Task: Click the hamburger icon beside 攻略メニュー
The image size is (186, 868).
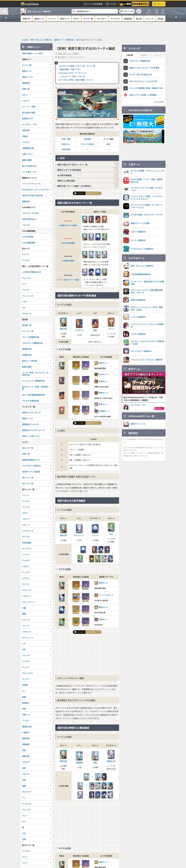Action: click(x=23, y=47)
